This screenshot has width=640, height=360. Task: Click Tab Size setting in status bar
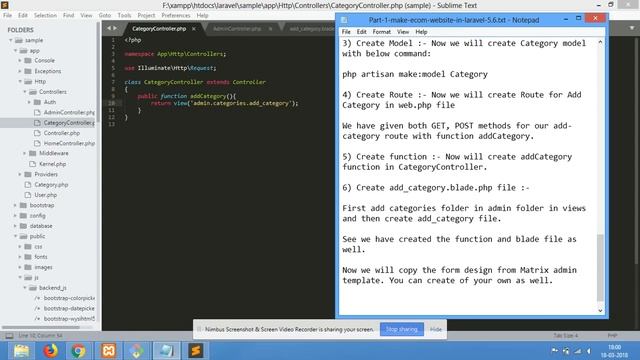tap(565, 336)
